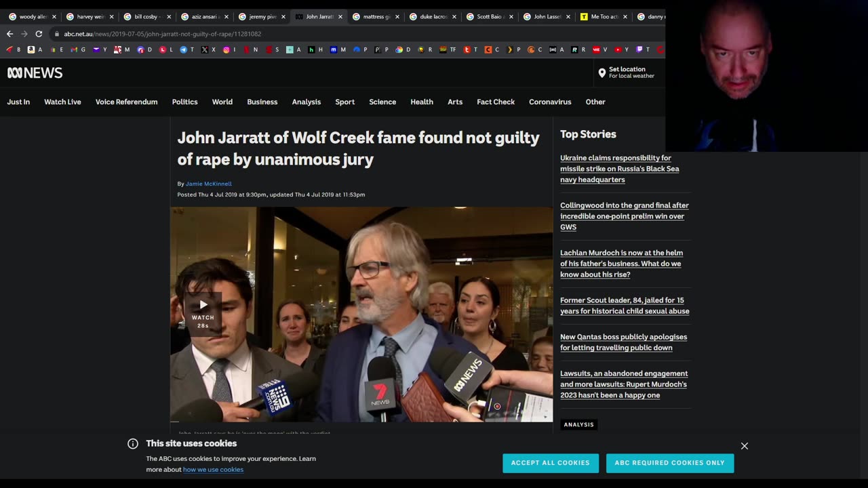Open the X (Twitter) bookmark
This screenshot has height=488, width=868.
pos(205,49)
